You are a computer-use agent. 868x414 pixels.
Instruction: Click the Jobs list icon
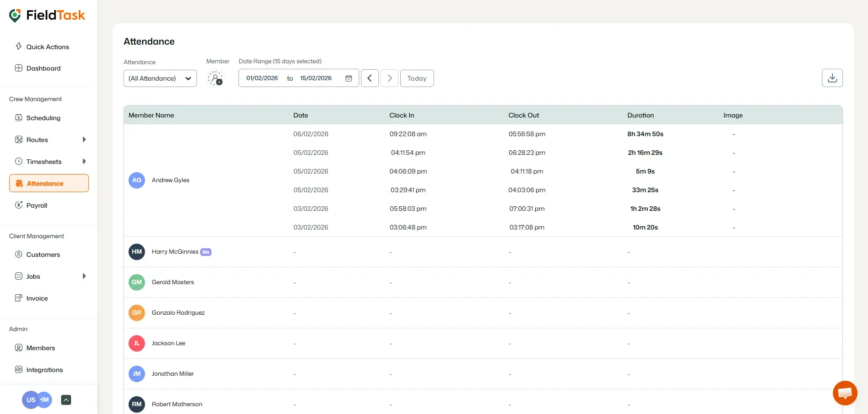click(x=19, y=276)
